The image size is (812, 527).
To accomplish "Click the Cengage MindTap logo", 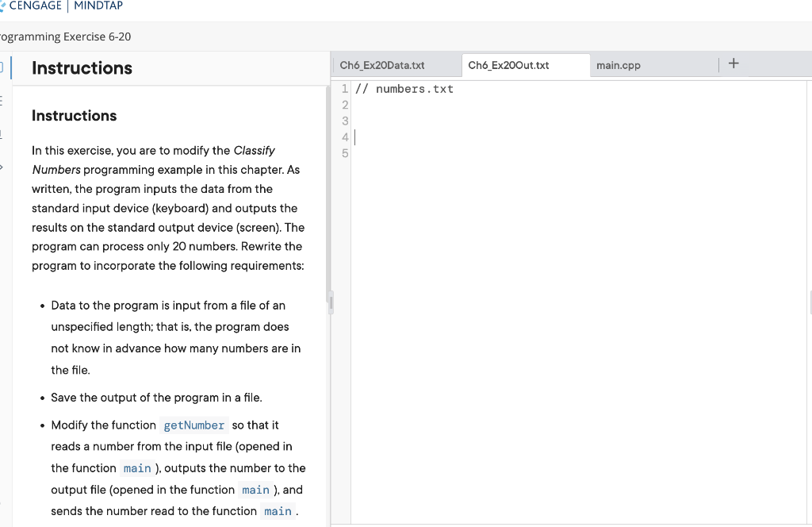I will click(62, 6).
